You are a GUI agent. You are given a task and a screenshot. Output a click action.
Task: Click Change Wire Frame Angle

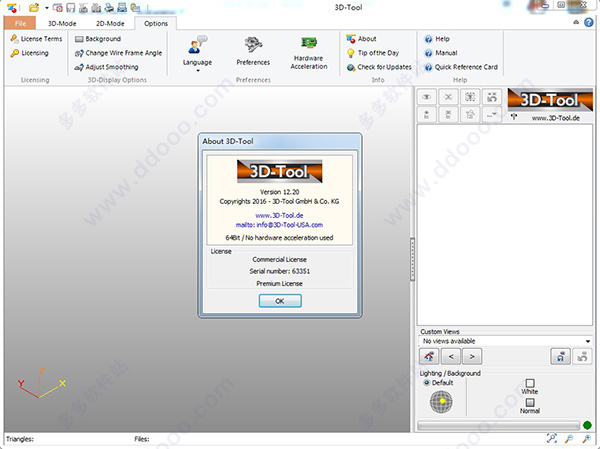(118, 53)
